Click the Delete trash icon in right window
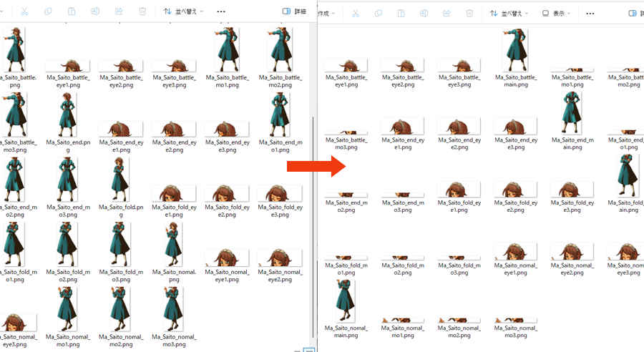The image size is (644, 352). [x=469, y=14]
